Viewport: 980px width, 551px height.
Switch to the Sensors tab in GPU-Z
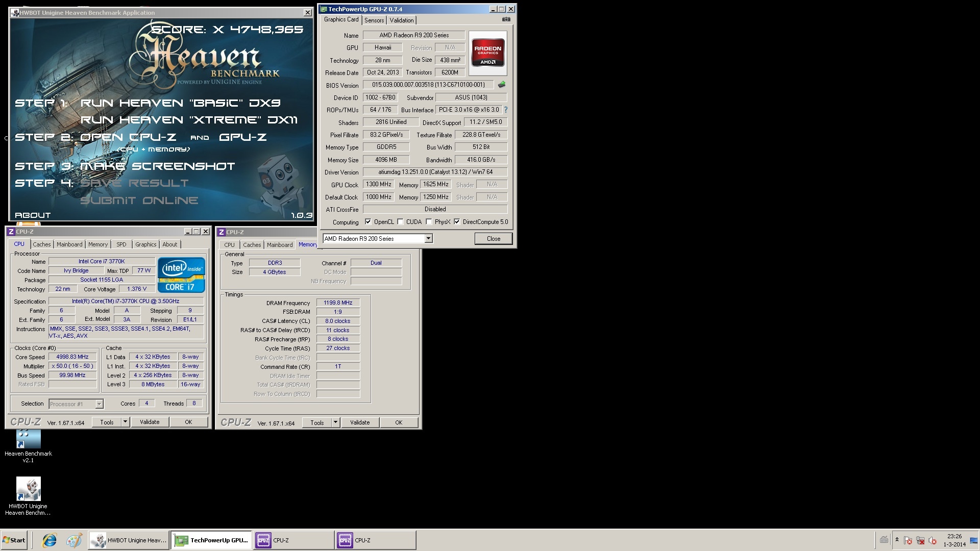pyautogui.click(x=374, y=20)
